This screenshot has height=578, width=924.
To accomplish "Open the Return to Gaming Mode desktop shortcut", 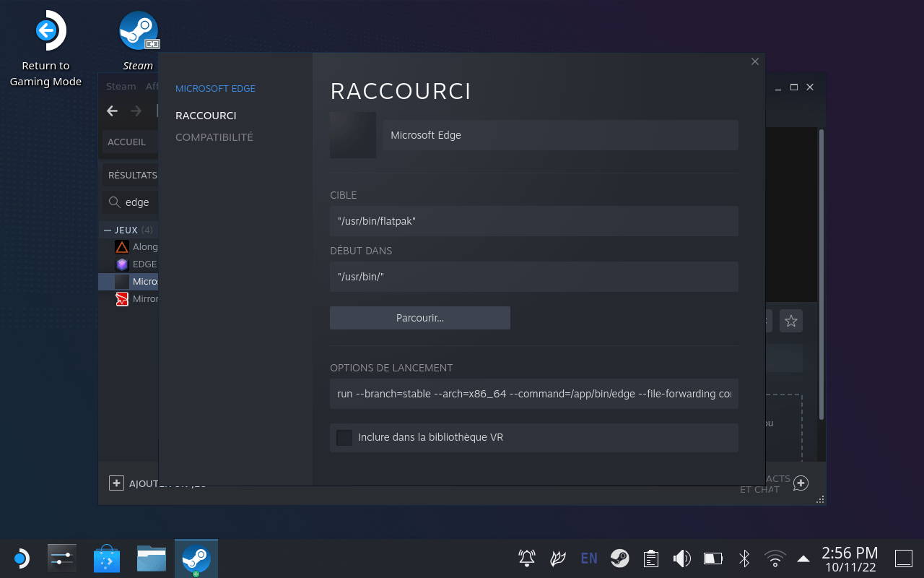I will tap(45, 49).
